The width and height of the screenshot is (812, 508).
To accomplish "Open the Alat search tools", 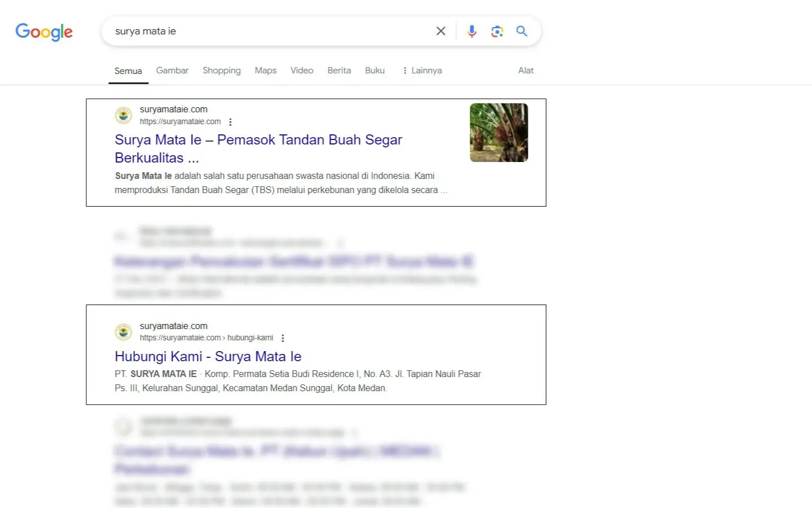I will coord(526,70).
